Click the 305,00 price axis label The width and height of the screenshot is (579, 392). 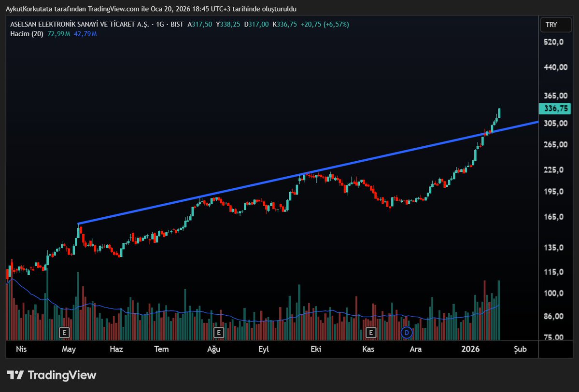click(x=556, y=123)
